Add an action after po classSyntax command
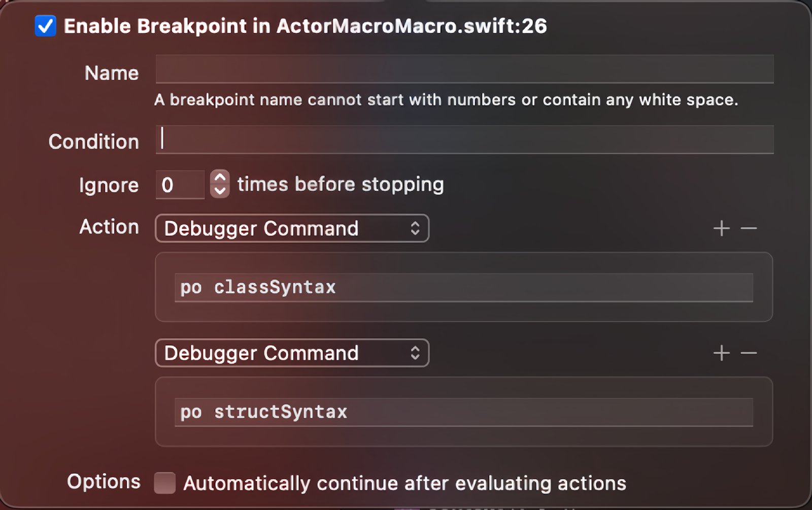This screenshot has height=510, width=812. pos(721,228)
